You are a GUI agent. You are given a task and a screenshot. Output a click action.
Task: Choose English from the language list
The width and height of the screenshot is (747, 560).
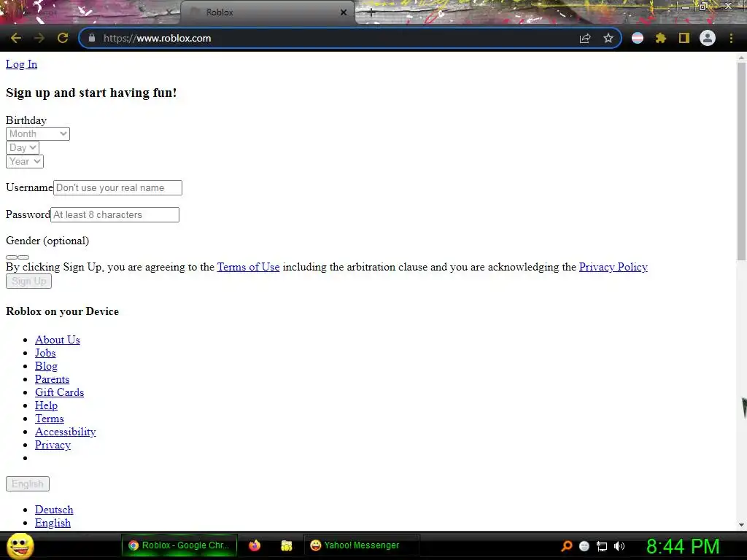pyautogui.click(x=53, y=523)
